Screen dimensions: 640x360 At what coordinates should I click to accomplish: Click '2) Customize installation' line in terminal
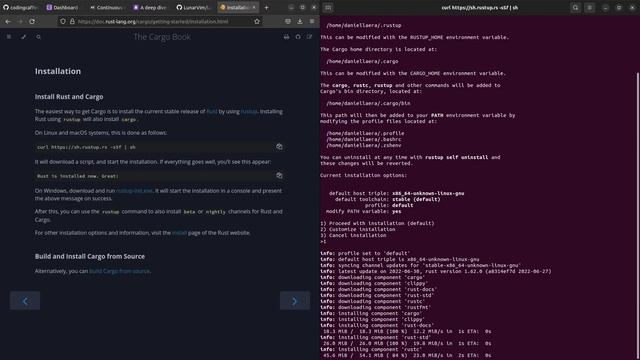[358, 229]
